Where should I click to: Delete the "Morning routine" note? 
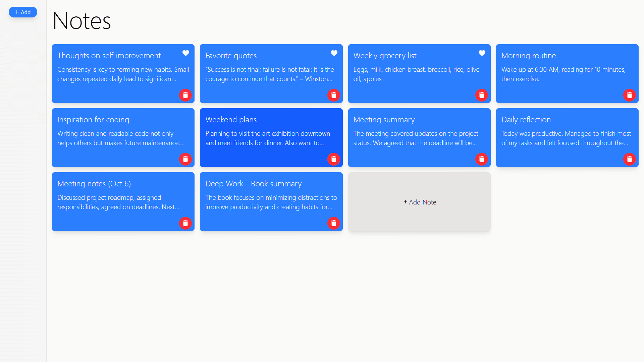tap(630, 95)
